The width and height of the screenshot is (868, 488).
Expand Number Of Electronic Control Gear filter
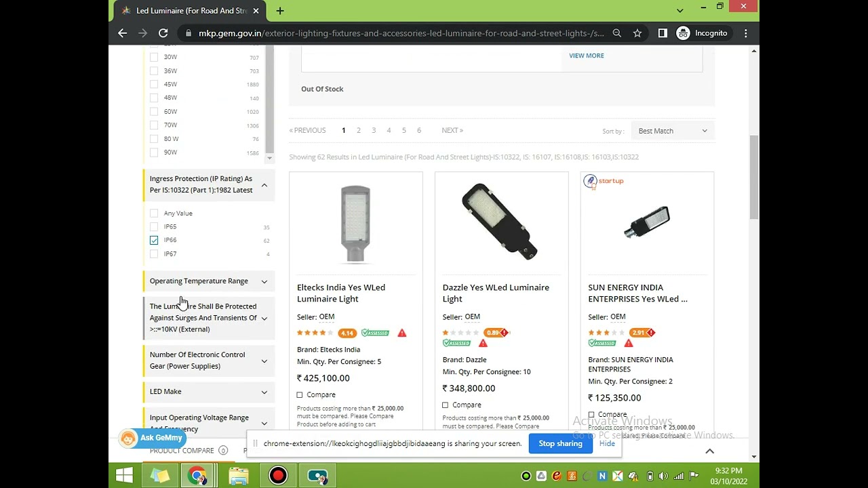click(209, 360)
